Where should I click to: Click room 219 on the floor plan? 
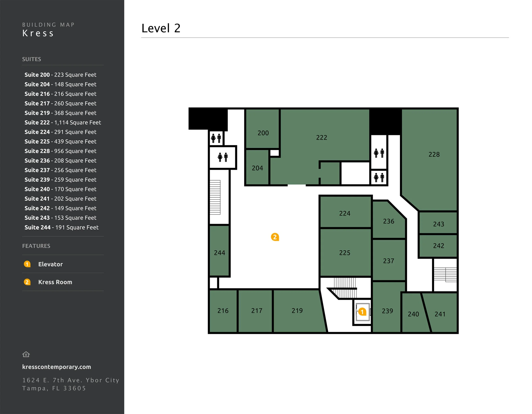pyautogui.click(x=297, y=311)
